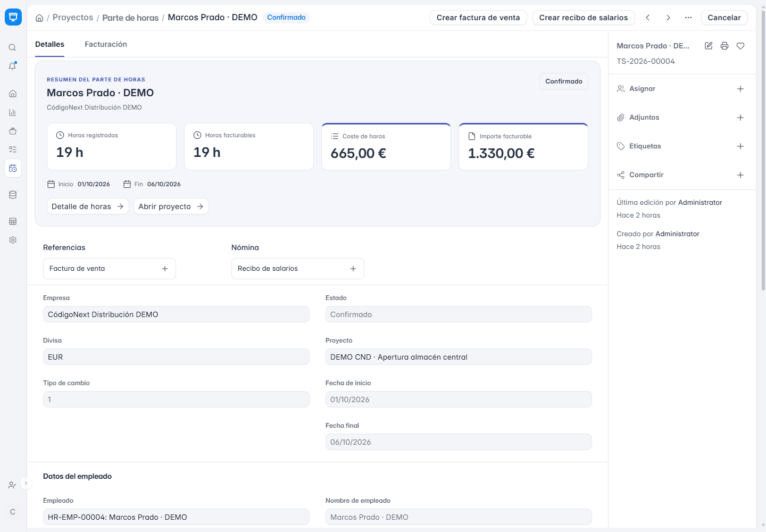The image size is (766, 532).
Task: Add an assignee with the Asignar plus
Action: tap(740, 89)
